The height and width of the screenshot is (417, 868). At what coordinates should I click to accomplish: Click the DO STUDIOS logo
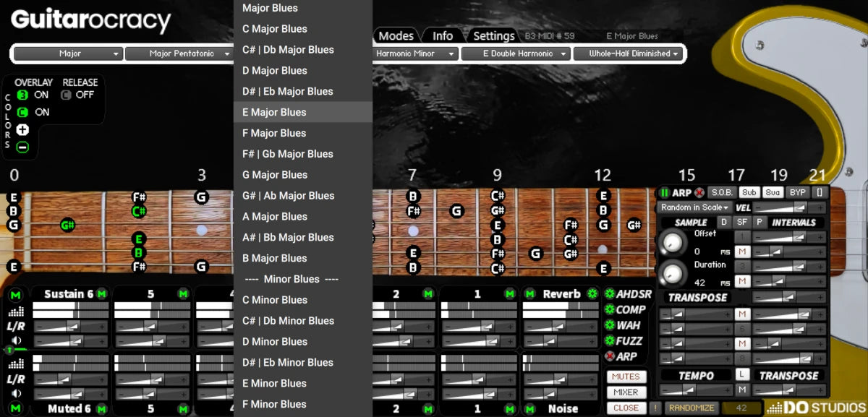click(x=815, y=408)
